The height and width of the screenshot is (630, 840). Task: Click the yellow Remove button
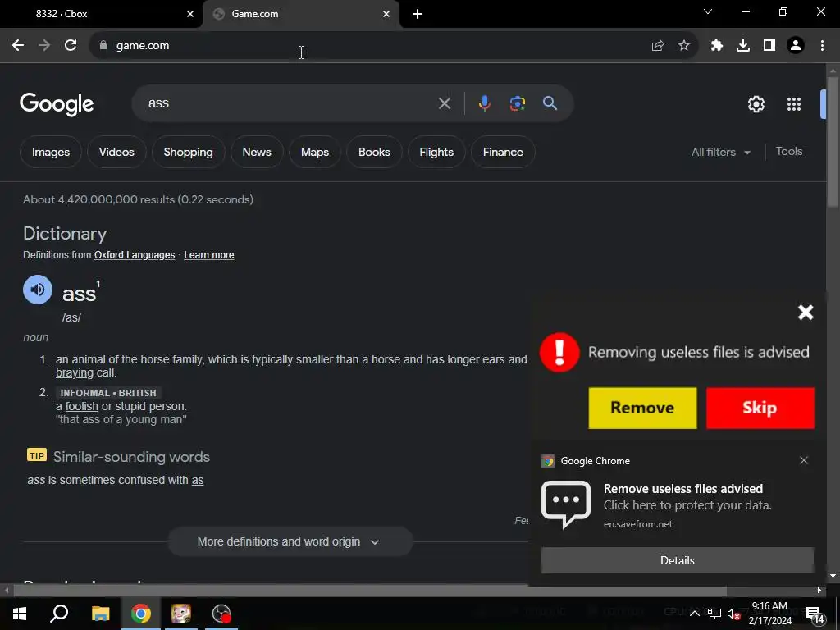[642, 408]
